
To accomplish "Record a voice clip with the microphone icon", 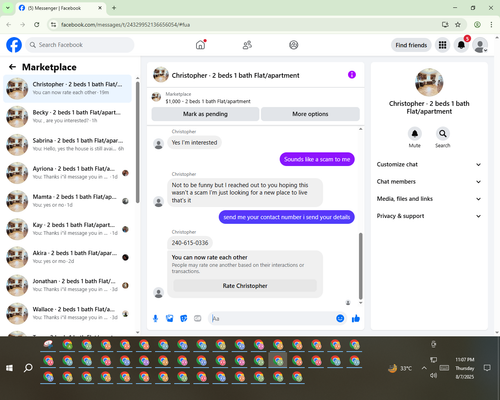I will pos(155,318).
